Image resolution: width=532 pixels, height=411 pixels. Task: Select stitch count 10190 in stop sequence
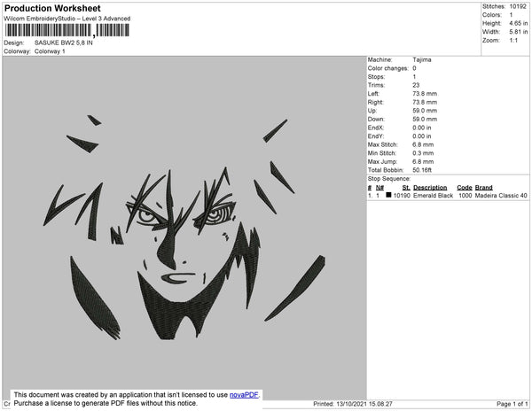click(402, 196)
